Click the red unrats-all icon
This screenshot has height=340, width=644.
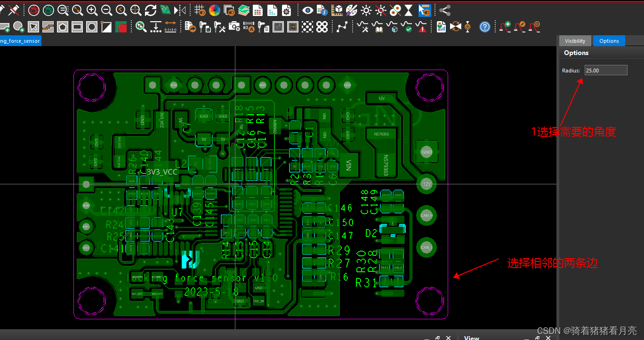click(33, 9)
